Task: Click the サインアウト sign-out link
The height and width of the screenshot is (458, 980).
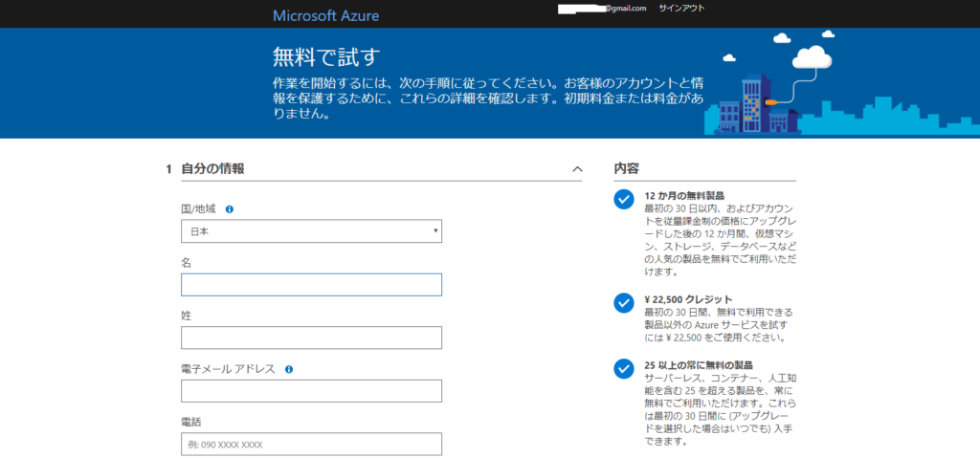Action: coord(681,8)
